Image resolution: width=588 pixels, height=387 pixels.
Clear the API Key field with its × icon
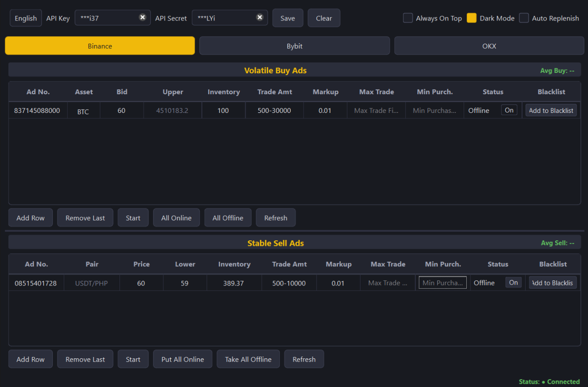pos(143,17)
